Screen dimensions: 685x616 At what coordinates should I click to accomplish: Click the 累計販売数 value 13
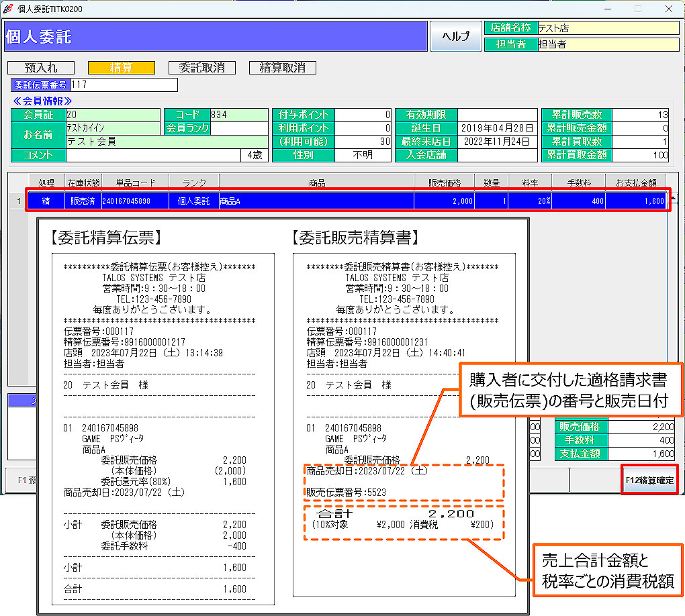pyautogui.click(x=640, y=115)
